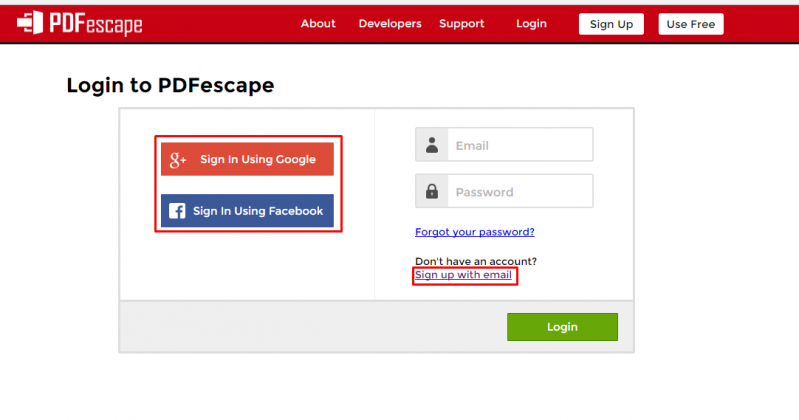Sign in using Google button

tap(247, 160)
